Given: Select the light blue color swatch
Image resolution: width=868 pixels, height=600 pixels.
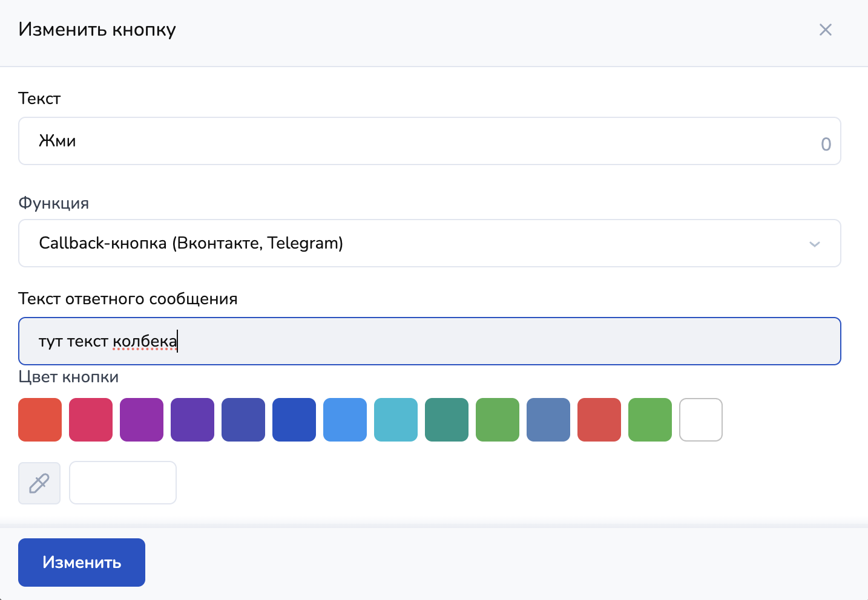Looking at the screenshot, I should [x=345, y=420].
